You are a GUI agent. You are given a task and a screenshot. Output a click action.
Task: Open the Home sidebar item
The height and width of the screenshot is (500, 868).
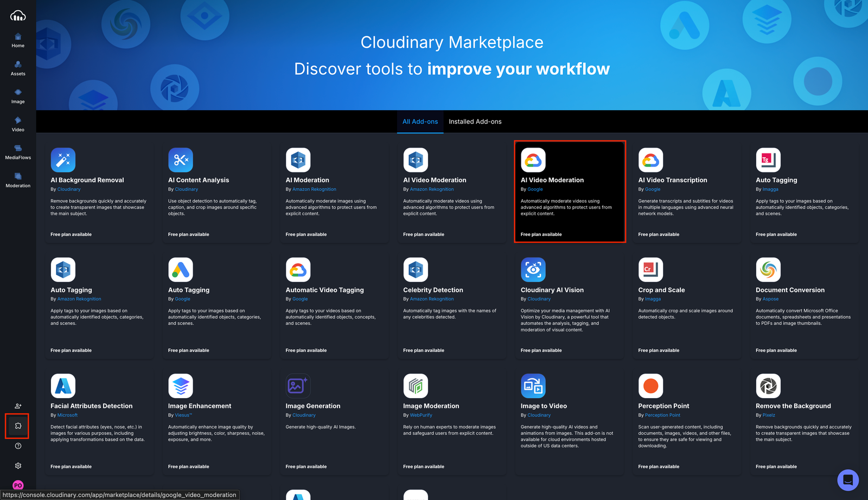18,40
